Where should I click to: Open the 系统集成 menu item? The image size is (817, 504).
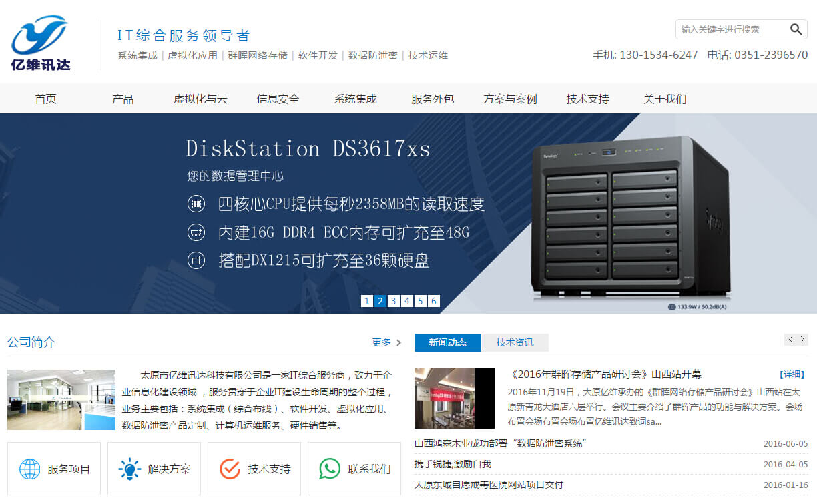(x=355, y=99)
